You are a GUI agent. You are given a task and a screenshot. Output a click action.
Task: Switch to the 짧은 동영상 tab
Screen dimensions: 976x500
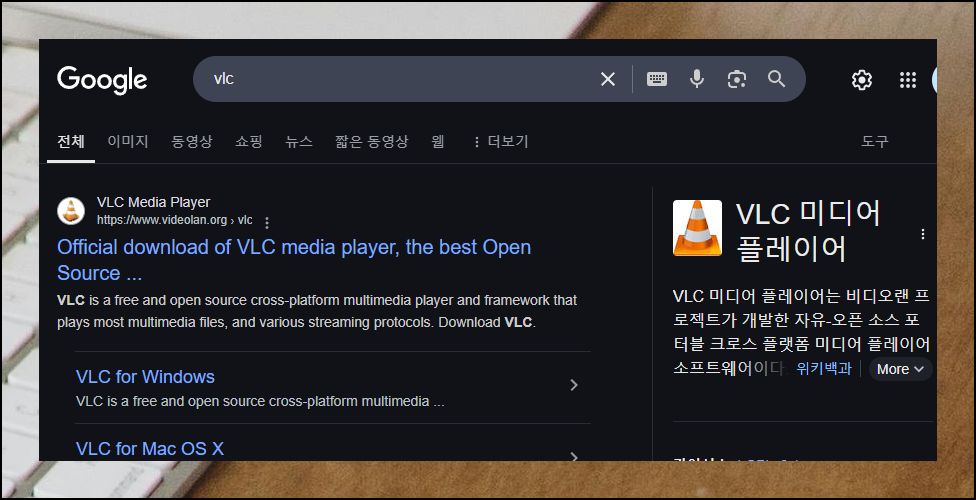click(372, 142)
